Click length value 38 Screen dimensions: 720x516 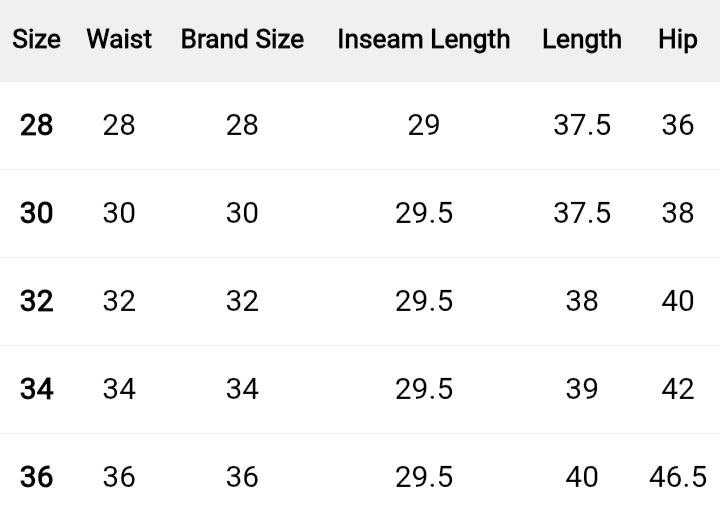tap(582, 301)
